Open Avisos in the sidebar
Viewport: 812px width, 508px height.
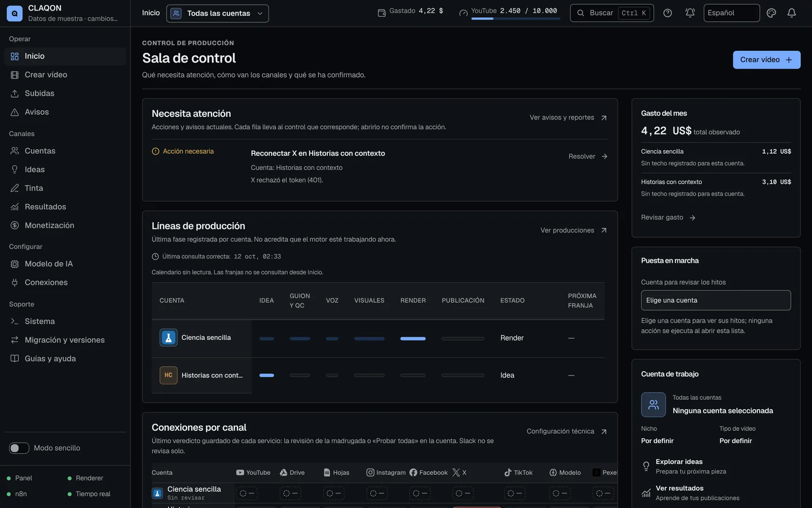click(65, 112)
